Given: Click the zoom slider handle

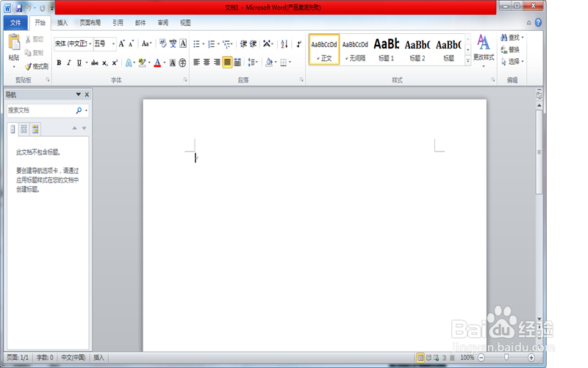Looking at the screenshot, I should click(x=506, y=358).
